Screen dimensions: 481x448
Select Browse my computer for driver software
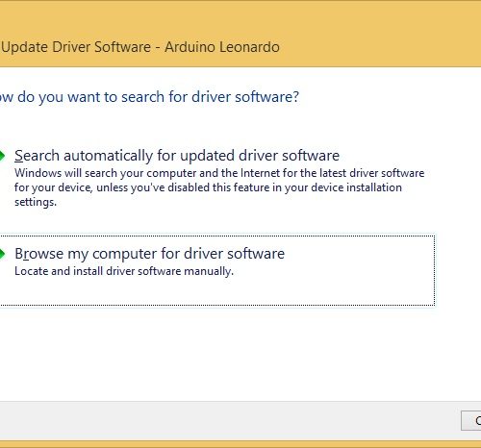(149, 254)
